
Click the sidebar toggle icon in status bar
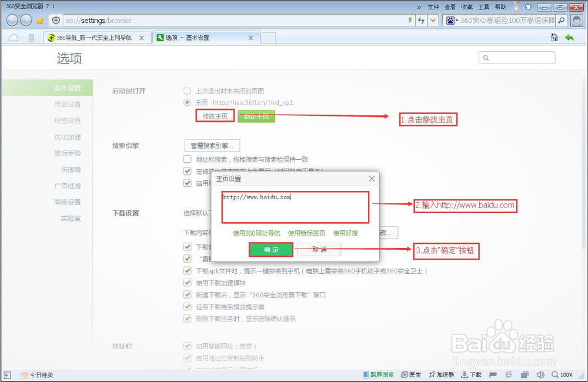[x=8, y=374]
